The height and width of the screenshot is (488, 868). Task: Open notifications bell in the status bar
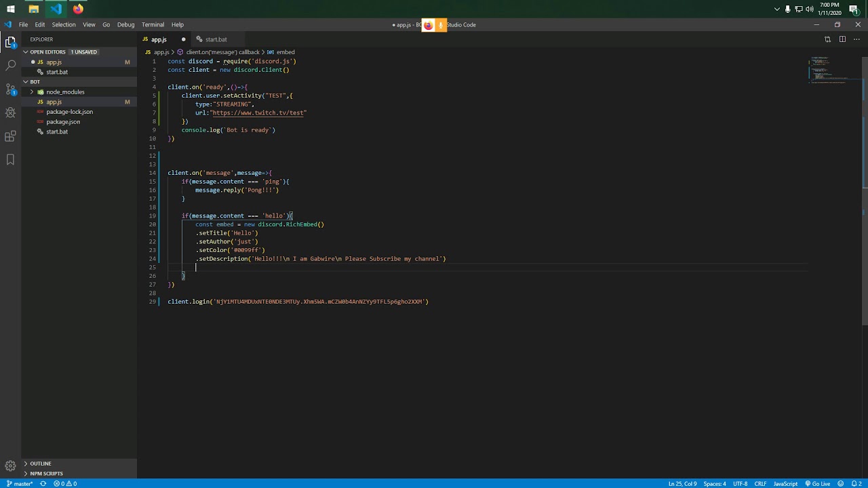click(x=856, y=484)
